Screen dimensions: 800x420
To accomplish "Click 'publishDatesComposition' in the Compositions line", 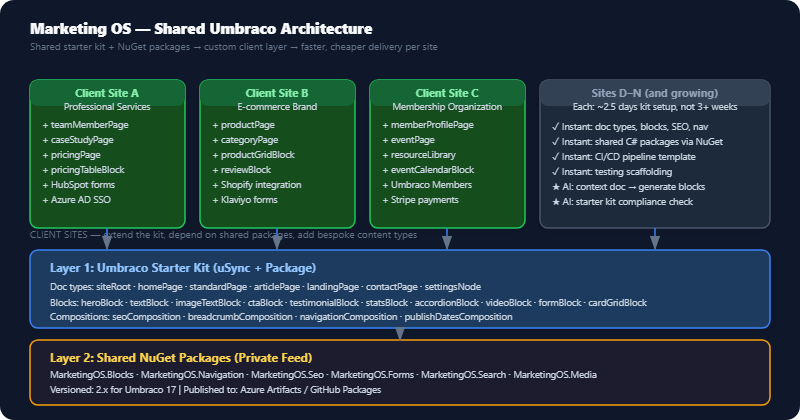I will point(459,317).
